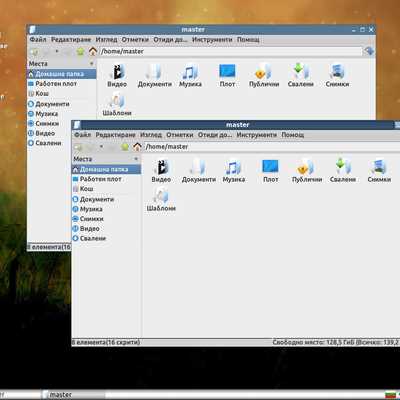Go up one folder using the back window's green arrow
Screen dimensions: 400x400
pyautogui.click(x=80, y=52)
